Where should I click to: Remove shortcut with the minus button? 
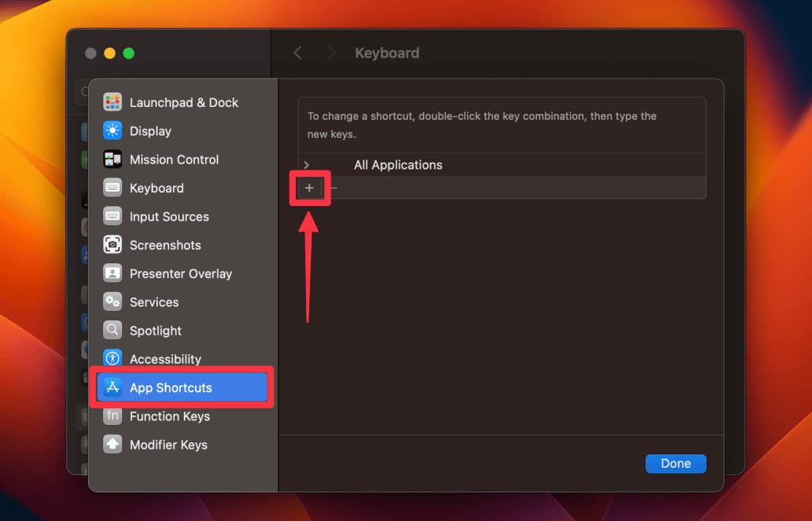pyautogui.click(x=334, y=188)
